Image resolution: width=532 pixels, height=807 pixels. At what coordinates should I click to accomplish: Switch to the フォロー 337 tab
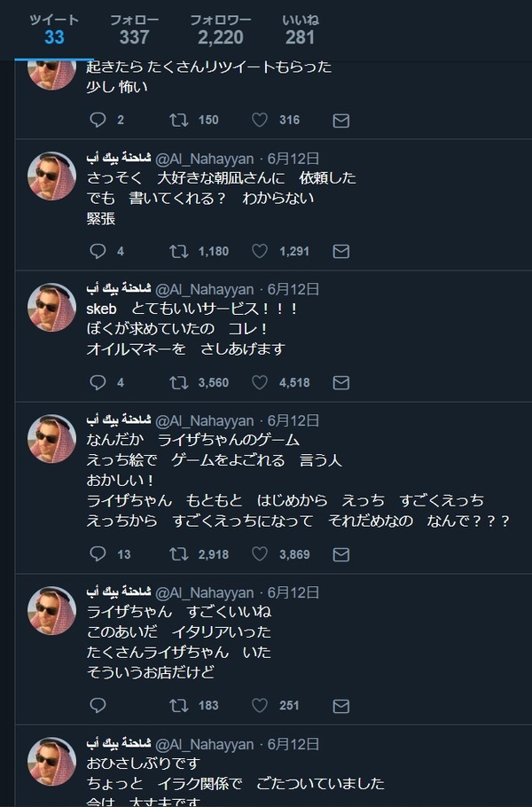point(134,30)
